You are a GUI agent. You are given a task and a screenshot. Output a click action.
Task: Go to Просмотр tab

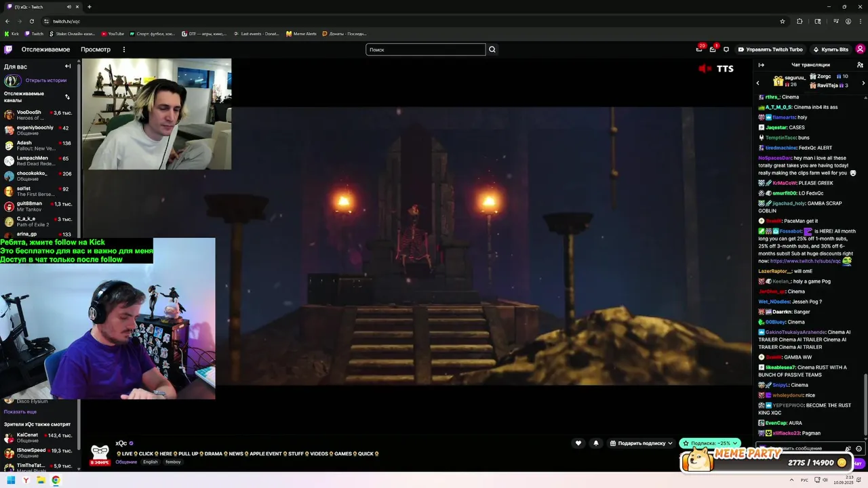click(x=96, y=49)
